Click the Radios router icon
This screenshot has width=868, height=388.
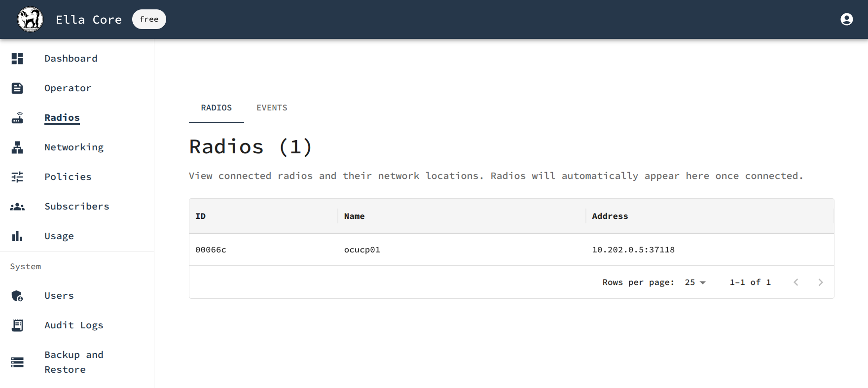click(x=17, y=118)
